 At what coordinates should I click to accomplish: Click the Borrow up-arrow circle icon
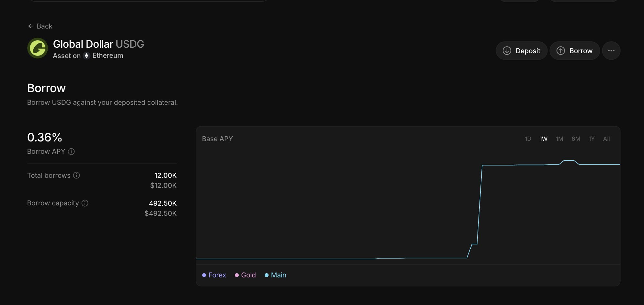coord(561,51)
